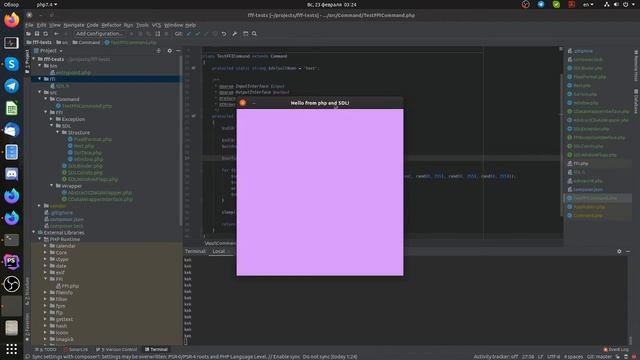
Task: Click fff-tests breadcrumb in navigation bar
Action: pos(39,42)
